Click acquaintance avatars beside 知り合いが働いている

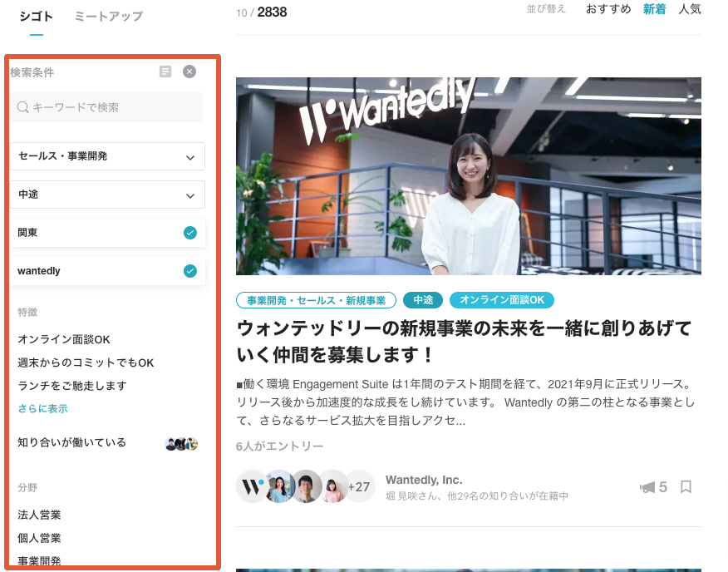click(181, 444)
